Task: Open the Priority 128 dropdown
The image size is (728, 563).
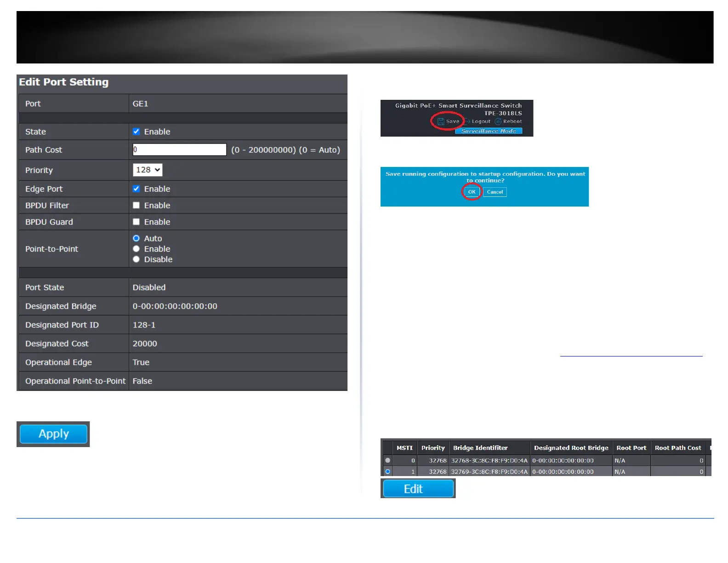Action: [148, 170]
